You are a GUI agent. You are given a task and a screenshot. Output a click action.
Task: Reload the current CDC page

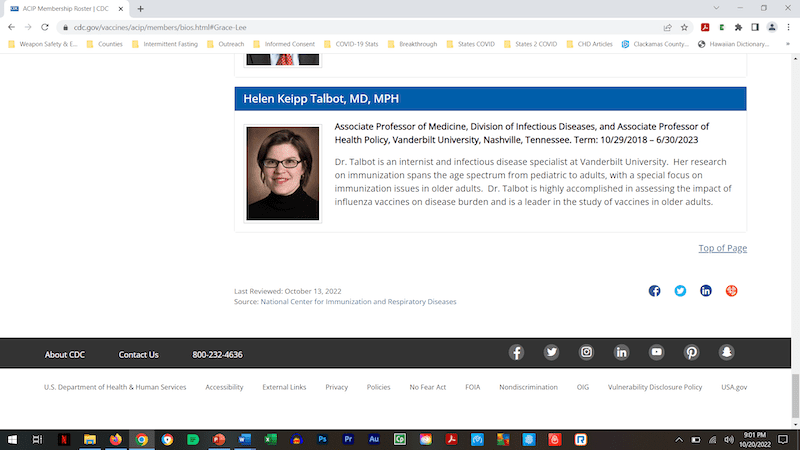[45, 27]
